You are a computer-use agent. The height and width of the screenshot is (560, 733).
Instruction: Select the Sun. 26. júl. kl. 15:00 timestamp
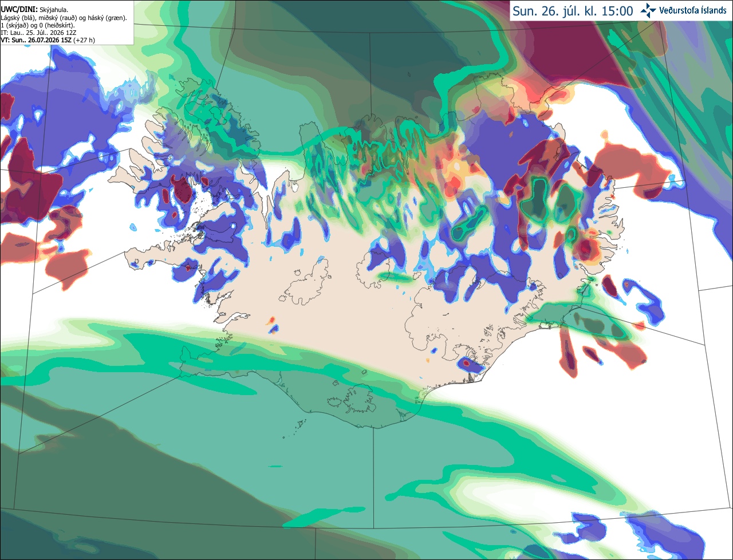(573, 11)
